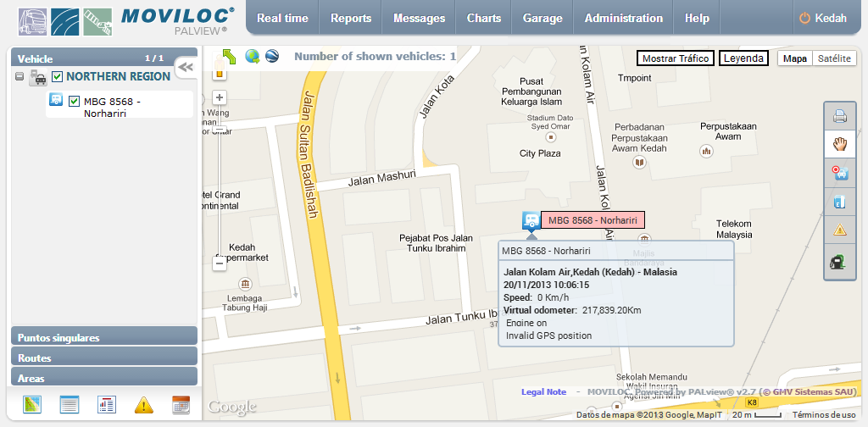This screenshot has width=868, height=427.
Task: Click the Invalid GPS position text
Action: click(x=548, y=335)
